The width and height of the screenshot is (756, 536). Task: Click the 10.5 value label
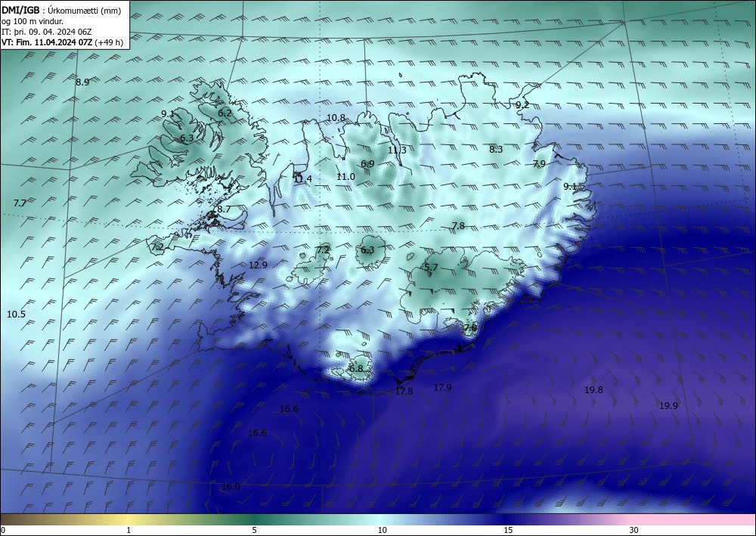coord(16,314)
